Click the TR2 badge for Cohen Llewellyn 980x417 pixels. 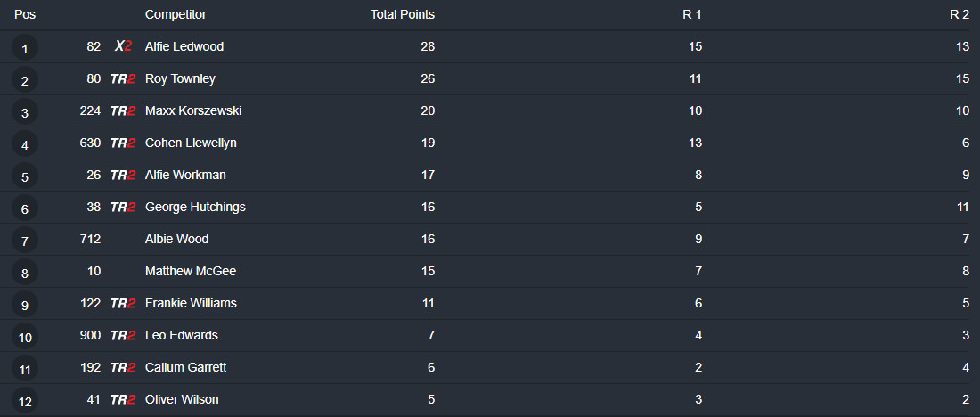(x=123, y=143)
